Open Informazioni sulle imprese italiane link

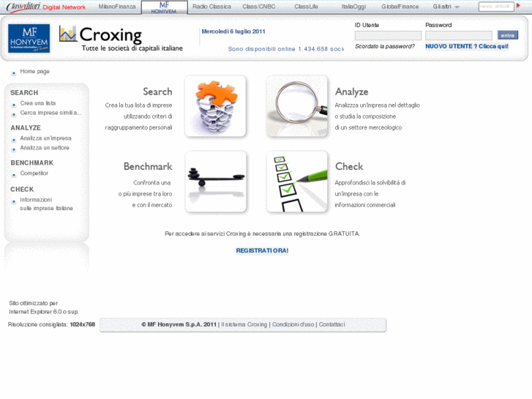(x=46, y=204)
